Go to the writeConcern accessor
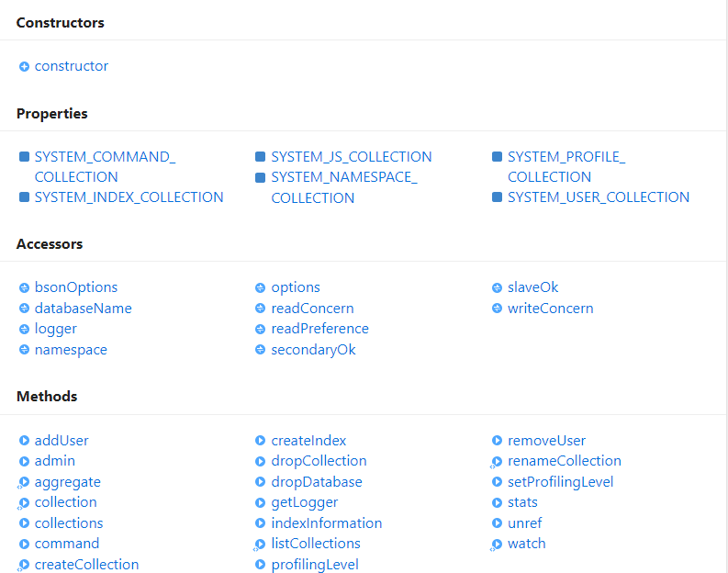Screen dimensions: 728x573 coord(550,309)
